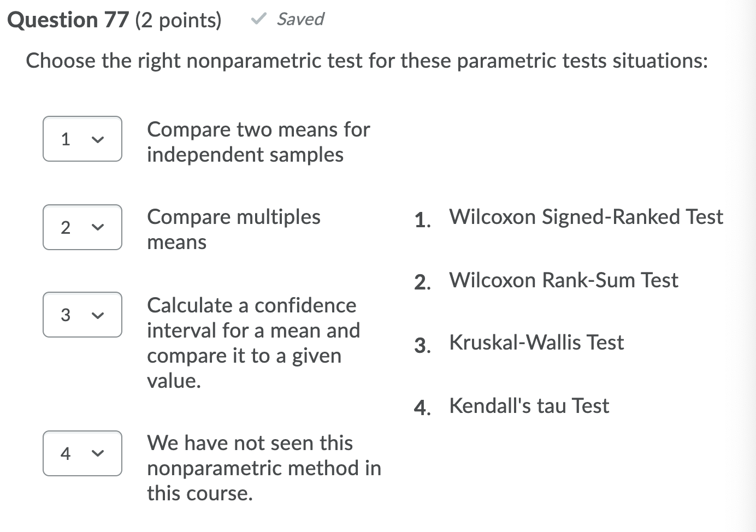
Task: Open the dropdown beside 'Compare multiples means'
Action: (82, 227)
